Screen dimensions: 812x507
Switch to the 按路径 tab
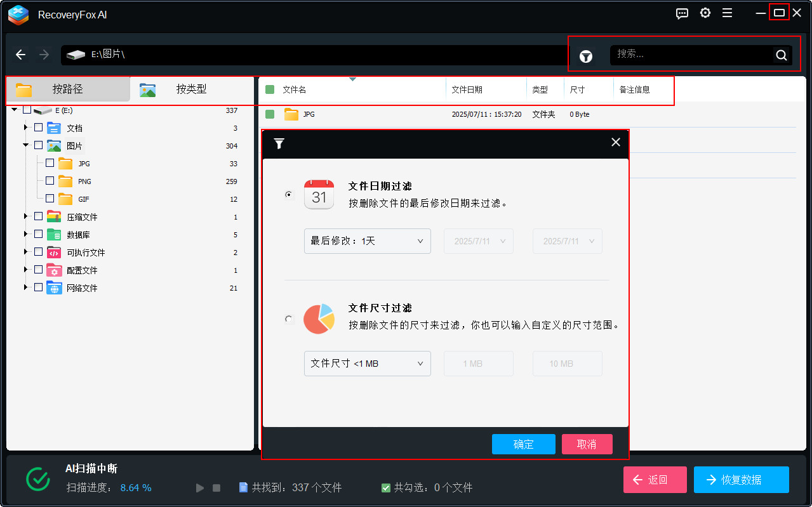coord(68,89)
